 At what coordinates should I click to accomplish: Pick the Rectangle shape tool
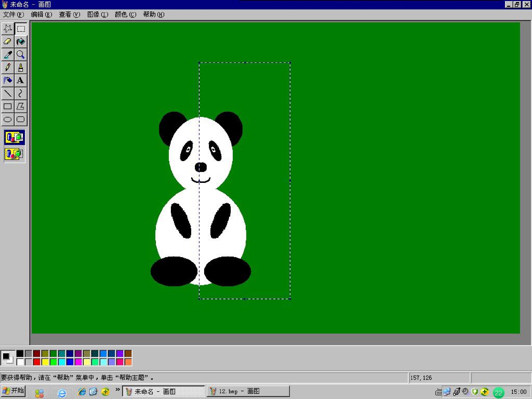coord(8,106)
